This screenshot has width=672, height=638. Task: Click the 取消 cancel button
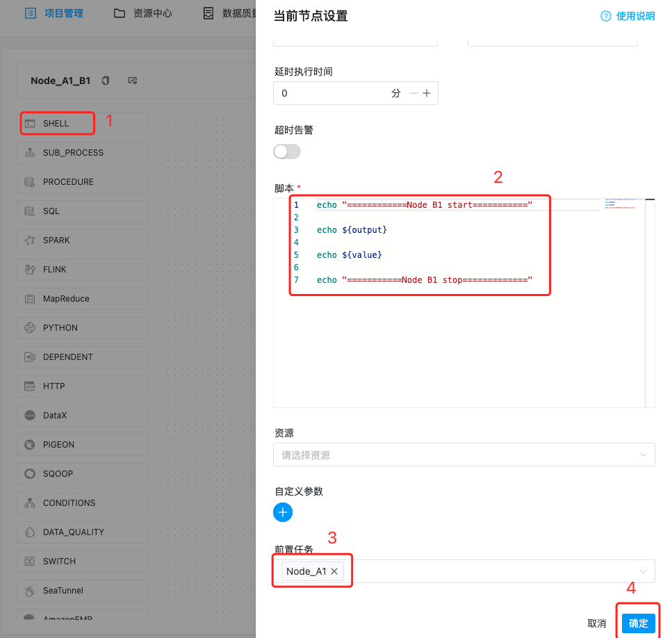click(596, 623)
